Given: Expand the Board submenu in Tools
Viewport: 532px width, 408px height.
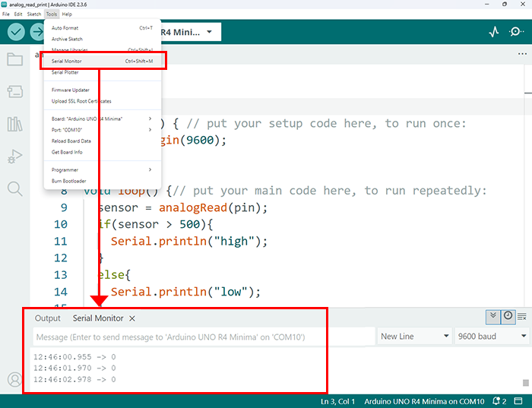Looking at the screenshot, I should point(103,119).
